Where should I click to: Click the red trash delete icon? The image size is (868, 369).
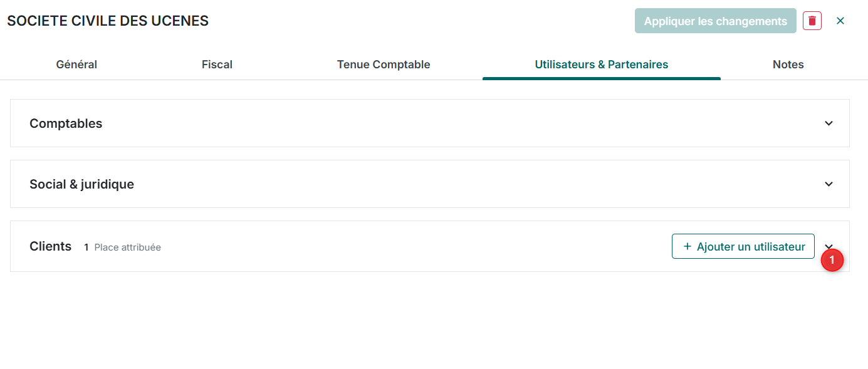tap(812, 21)
